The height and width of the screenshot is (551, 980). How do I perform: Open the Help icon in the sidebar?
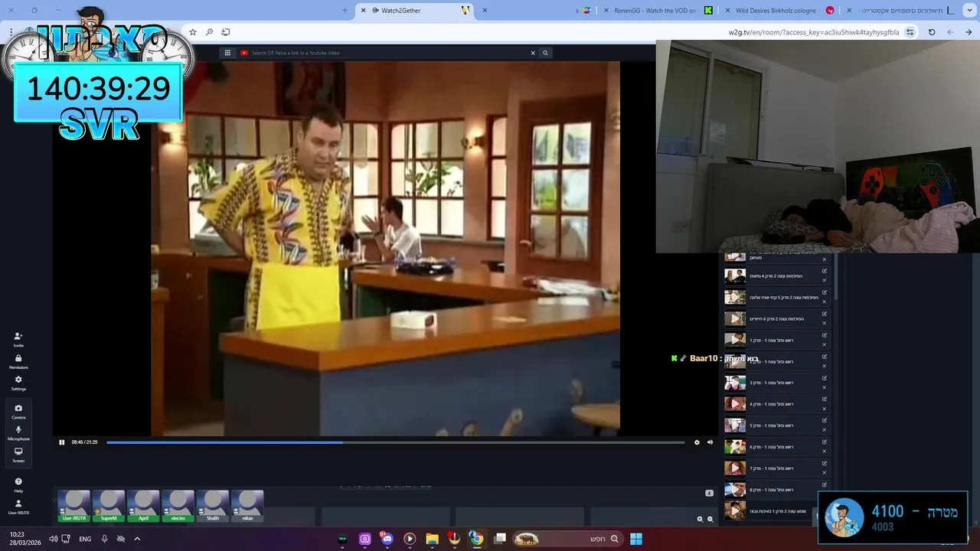[18, 485]
